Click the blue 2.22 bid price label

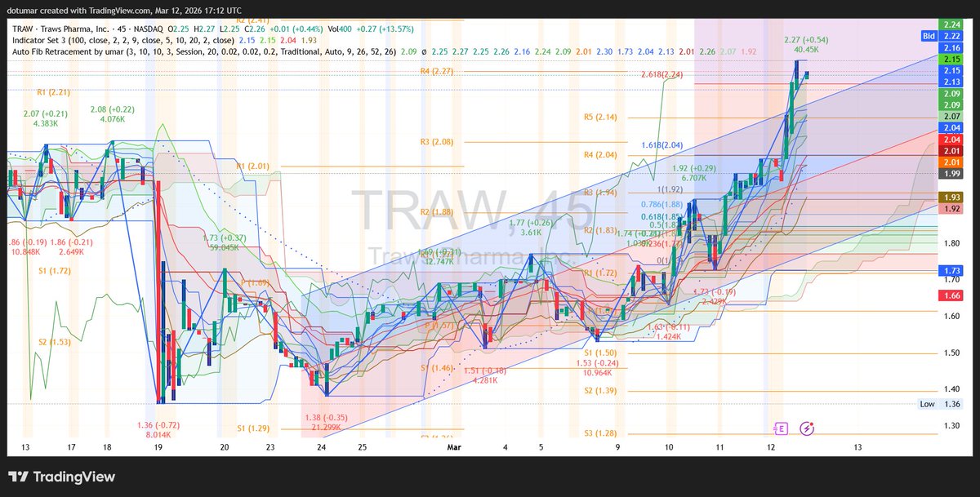click(951, 36)
